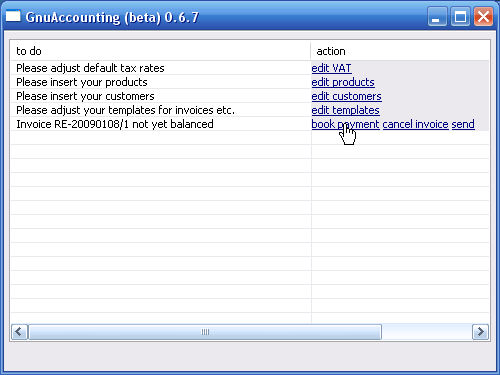The image size is (500, 375).
Task: Click the GnuAccounting window title bar icon
Action: click(13, 16)
